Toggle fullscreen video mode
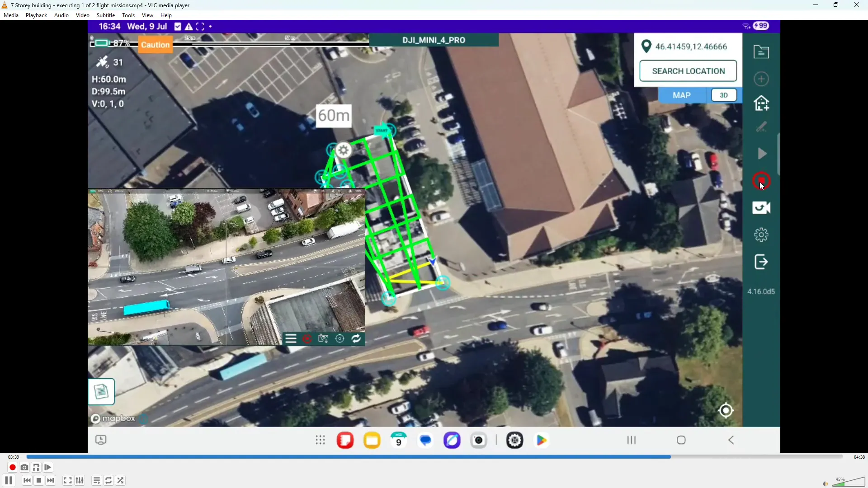 [68, 481]
